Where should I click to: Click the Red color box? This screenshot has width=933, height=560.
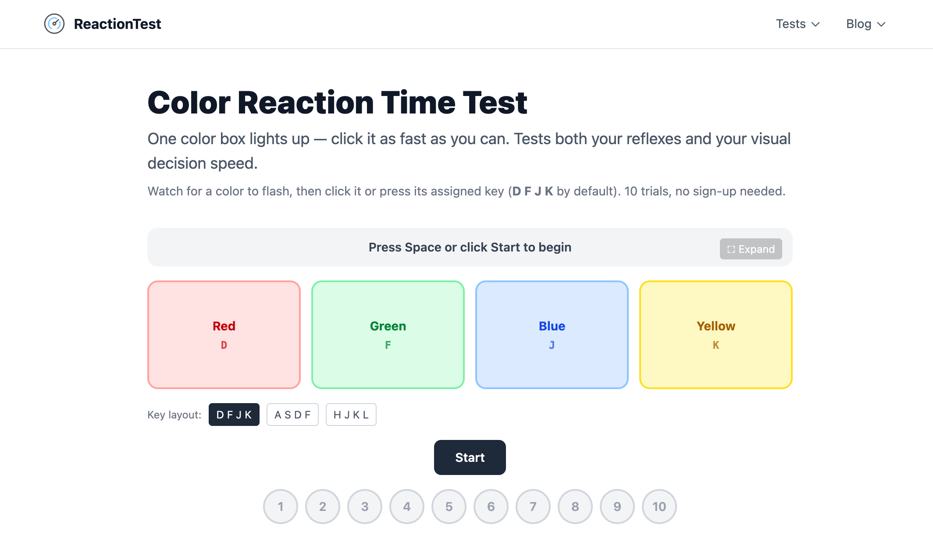(224, 335)
